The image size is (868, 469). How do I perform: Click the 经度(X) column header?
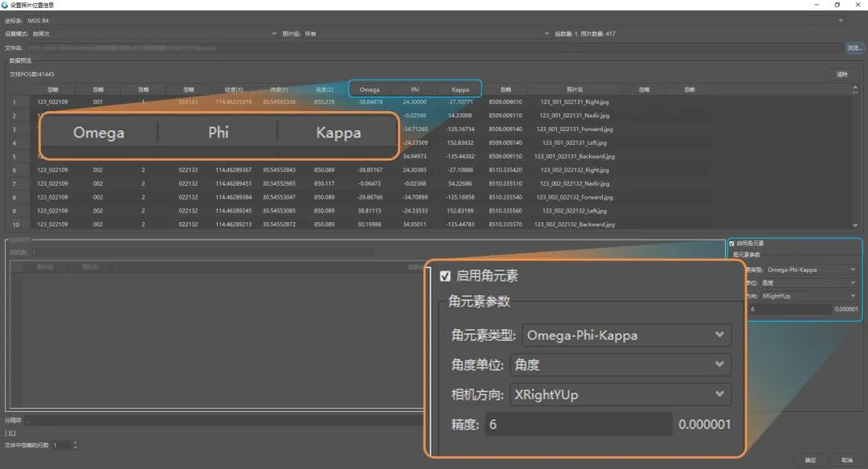234,89
